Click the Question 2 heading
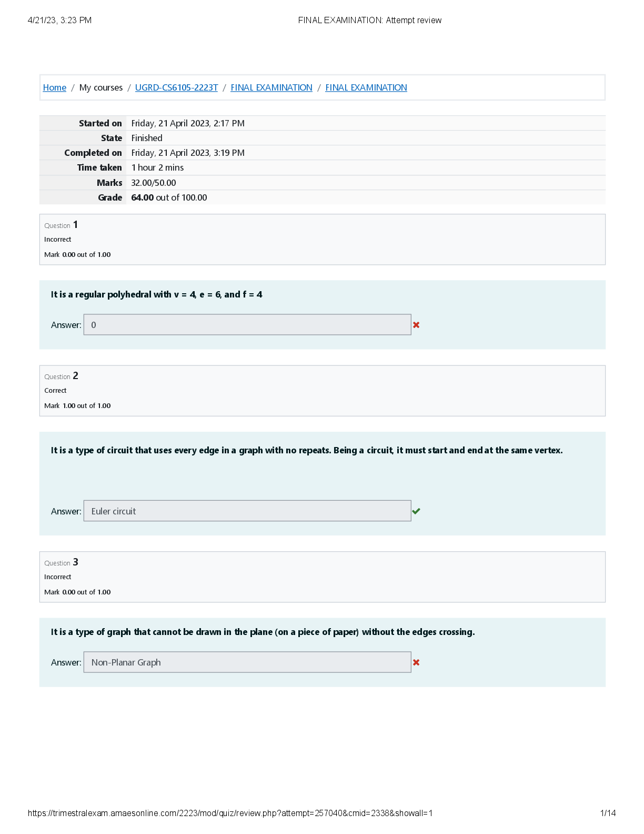The height and width of the screenshot is (834, 644). click(x=61, y=376)
